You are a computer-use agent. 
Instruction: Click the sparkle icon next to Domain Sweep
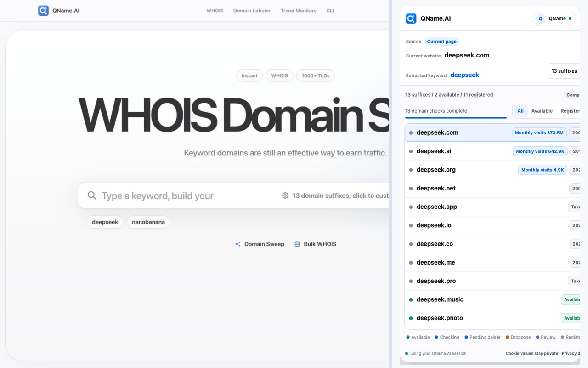coord(237,244)
